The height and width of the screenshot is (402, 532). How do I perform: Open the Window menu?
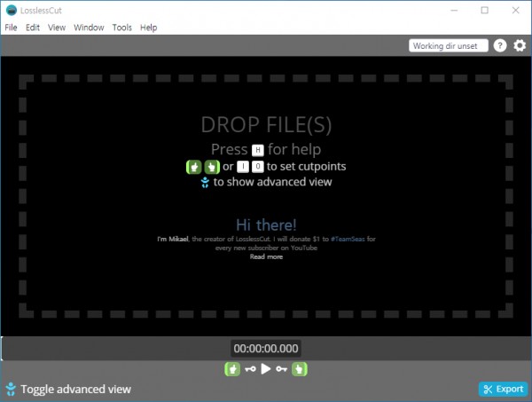coord(89,28)
